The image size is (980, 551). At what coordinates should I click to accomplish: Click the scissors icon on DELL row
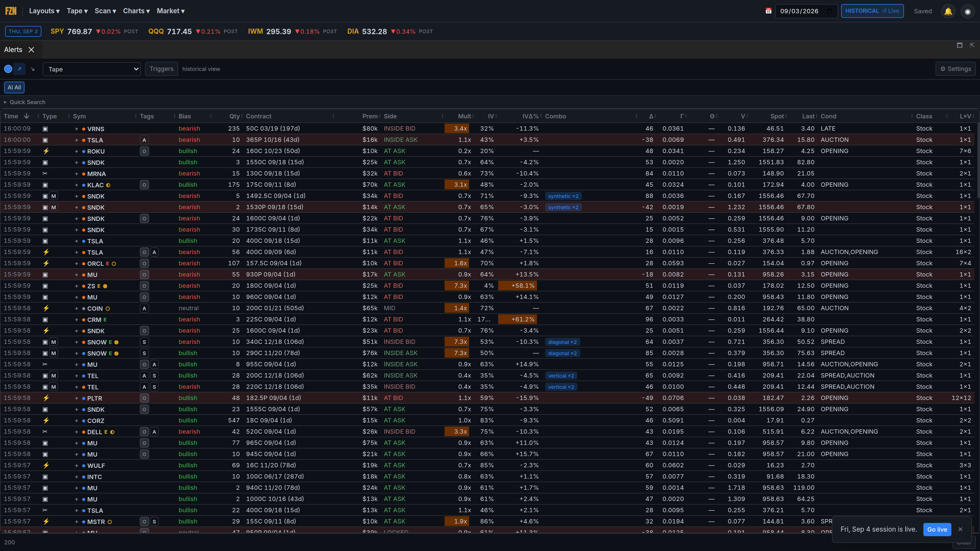click(45, 432)
